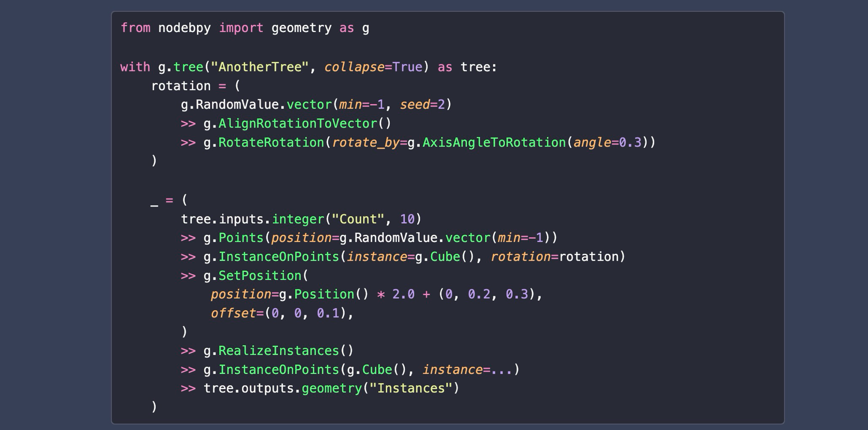Click the "Count" string literal

pyautogui.click(x=358, y=219)
